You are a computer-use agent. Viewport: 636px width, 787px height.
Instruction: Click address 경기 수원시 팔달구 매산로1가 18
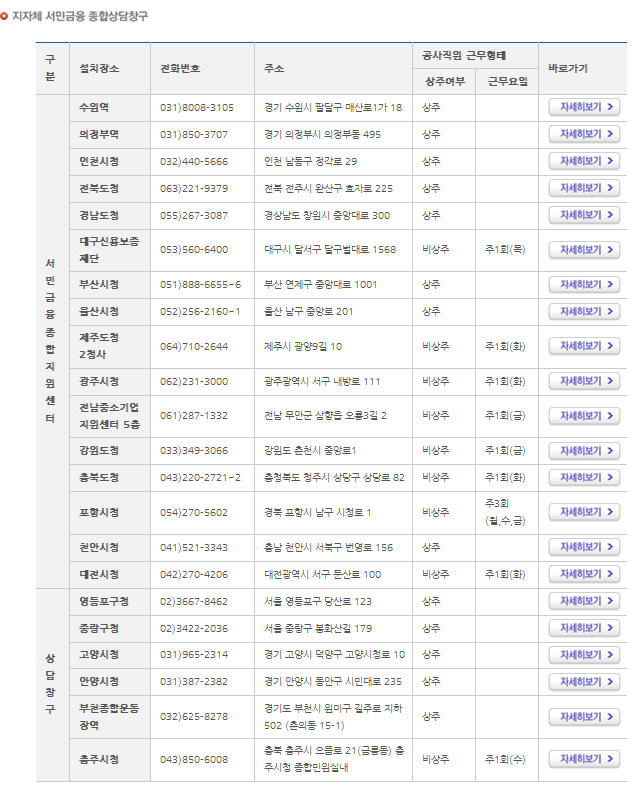click(333, 107)
